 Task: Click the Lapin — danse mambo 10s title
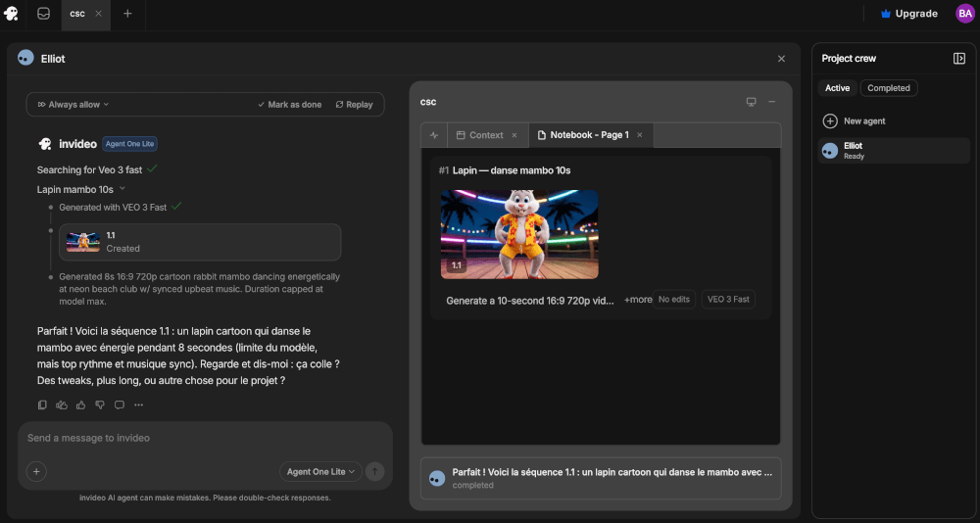click(x=512, y=170)
